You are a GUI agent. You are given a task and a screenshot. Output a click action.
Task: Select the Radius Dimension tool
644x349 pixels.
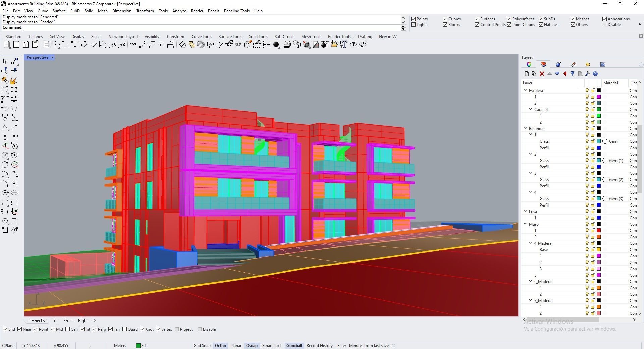(x=112, y=44)
